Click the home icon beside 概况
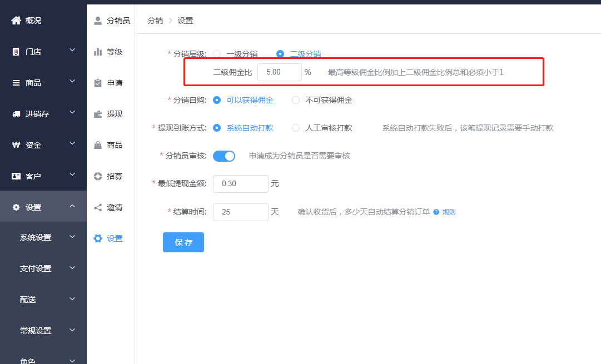 tap(16, 21)
